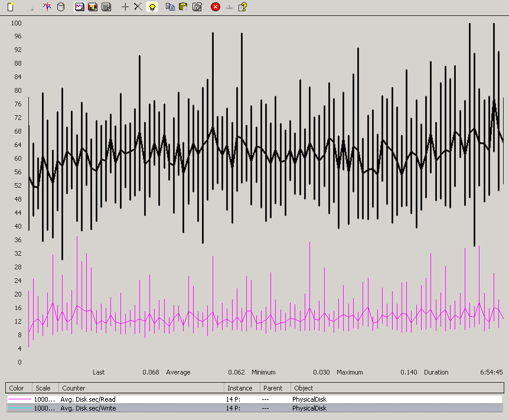Open Help with the question mark icon
Image resolution: width=509 pixels, height=420 pixels.
tap(242, 7)
